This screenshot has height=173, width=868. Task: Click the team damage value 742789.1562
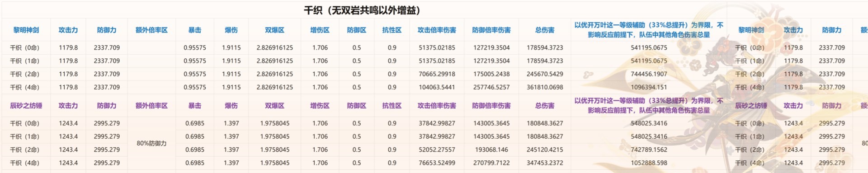point(649,150)
